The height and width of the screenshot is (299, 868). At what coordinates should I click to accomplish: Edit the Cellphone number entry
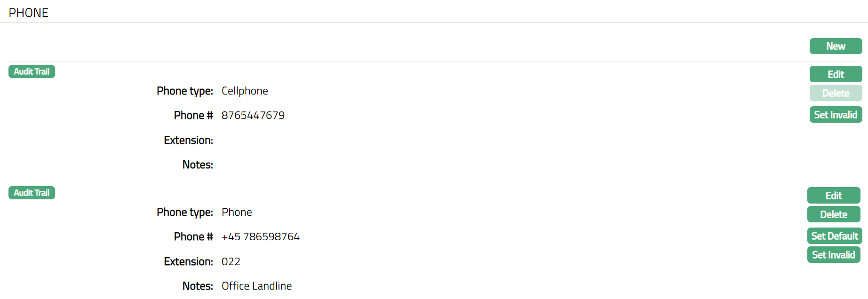[836, 74]
